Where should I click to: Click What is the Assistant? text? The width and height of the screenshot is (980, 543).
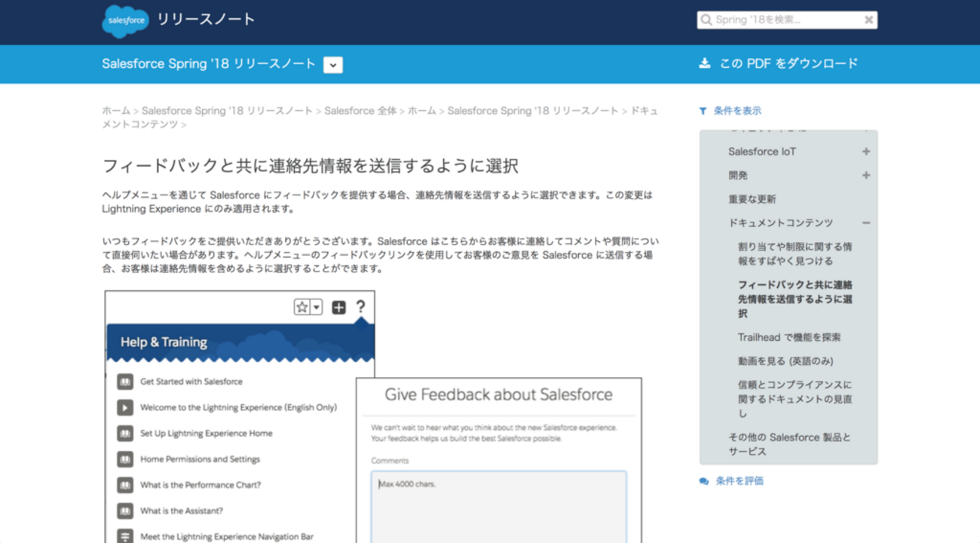point(182,511)
